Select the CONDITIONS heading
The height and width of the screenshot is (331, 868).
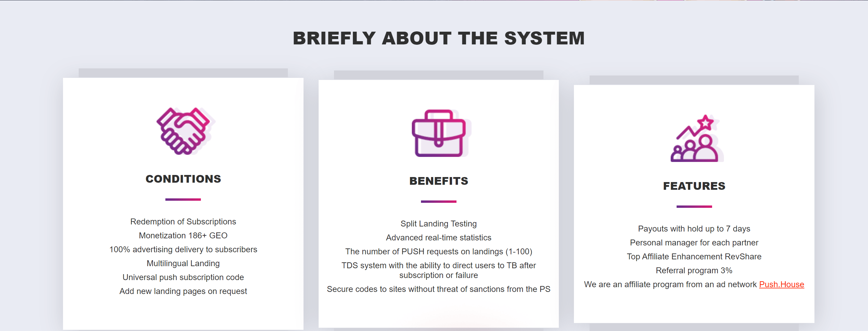click(x=183, y=179)
